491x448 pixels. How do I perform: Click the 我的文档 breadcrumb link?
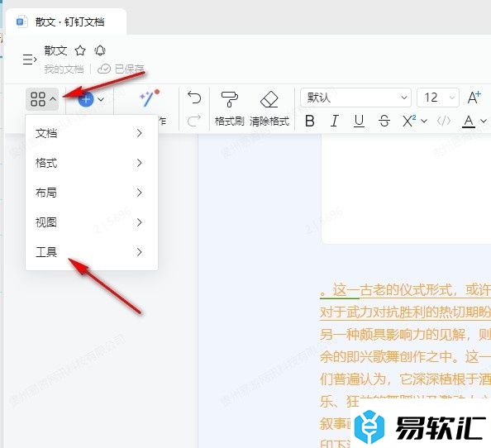pyautogui.click(x=64, y=69)
